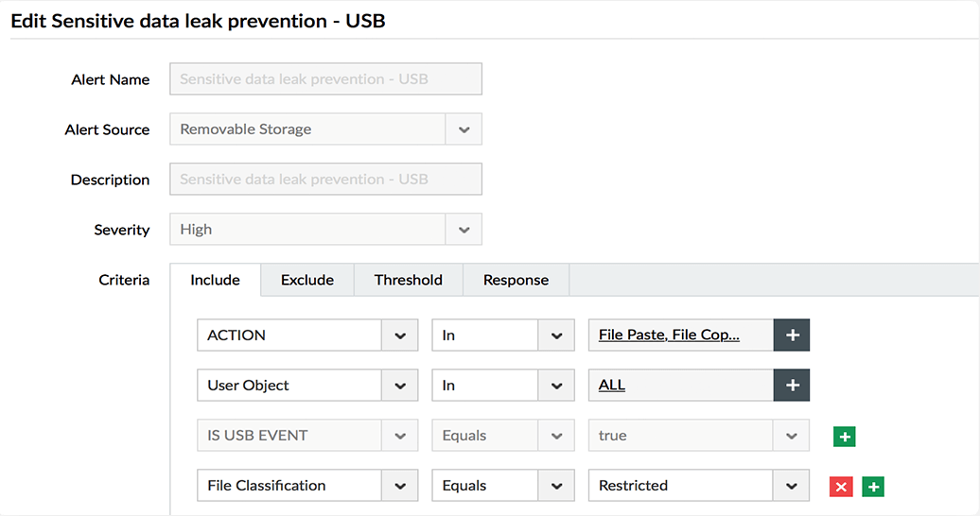The height and width of the screenshot is (516, 980).
Task: Expand the Severity High dropdown
Action: [464, 230]
